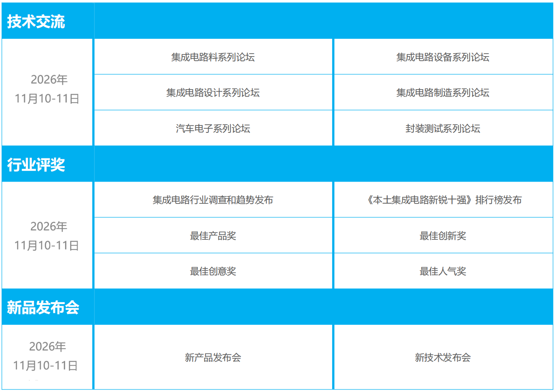
Task: Open the 新技术发布会 entry
Action: pyautogui.click(x=442, y=357)
